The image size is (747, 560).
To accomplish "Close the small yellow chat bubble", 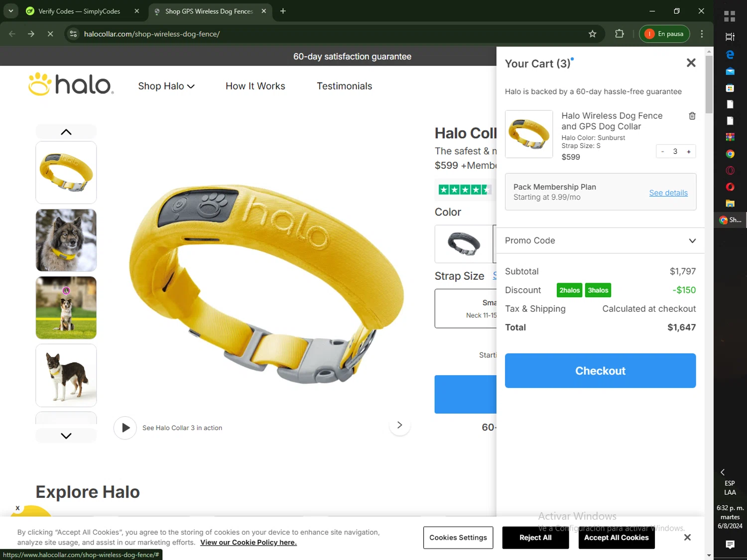I will [17, 508].
